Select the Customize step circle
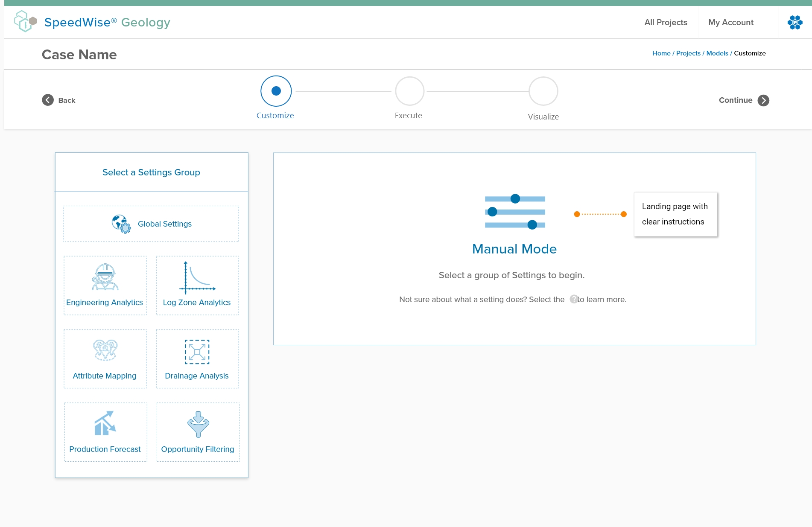The width and height of the screenshot is (812, 527). tap(276, 91)
